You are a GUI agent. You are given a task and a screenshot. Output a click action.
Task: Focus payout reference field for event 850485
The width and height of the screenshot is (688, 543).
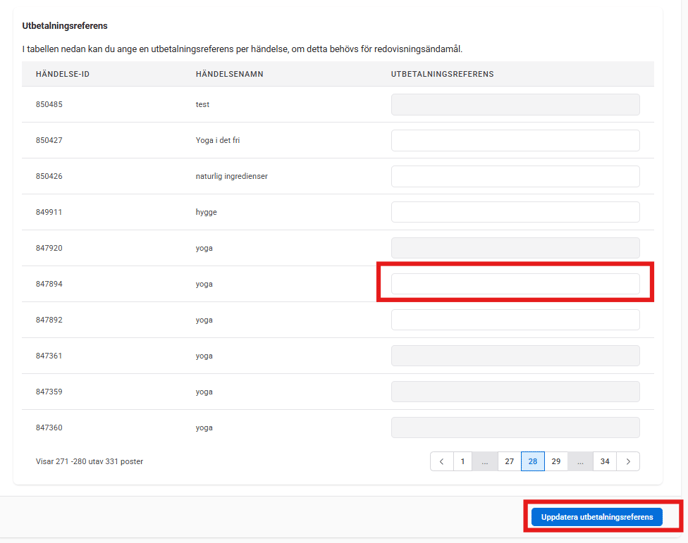[515, 104]
